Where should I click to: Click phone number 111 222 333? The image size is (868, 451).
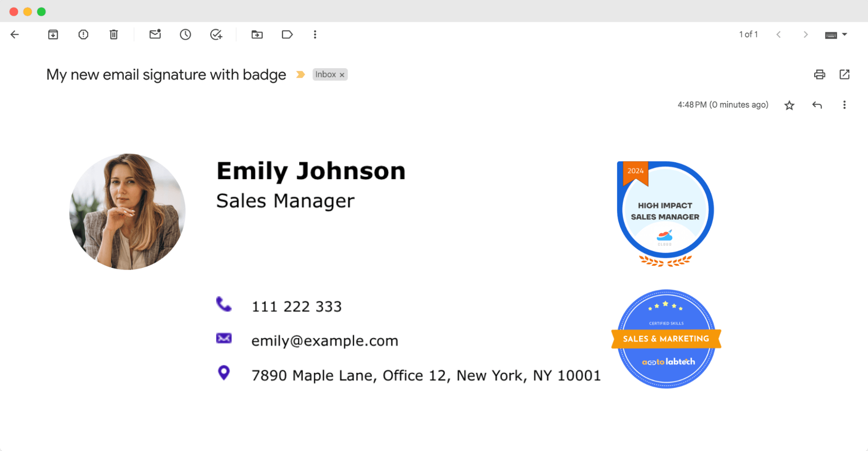297,306
